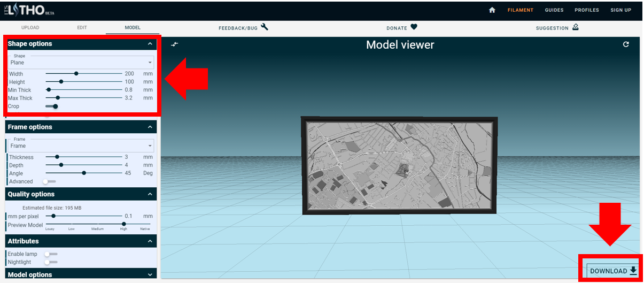Open the Filament menu
Viewport: 644px width, 283px height.
click(521, 10)
